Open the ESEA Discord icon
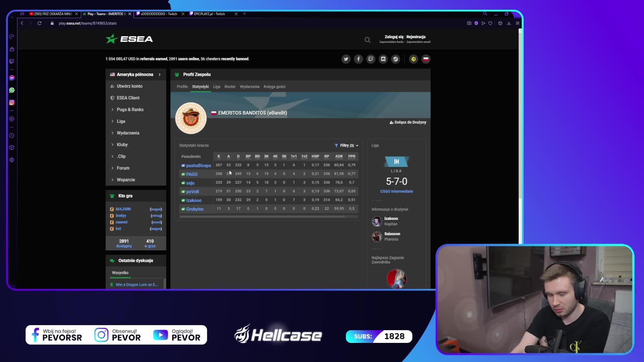The height and width of the screenshot is (362, 644). point(383,59)
